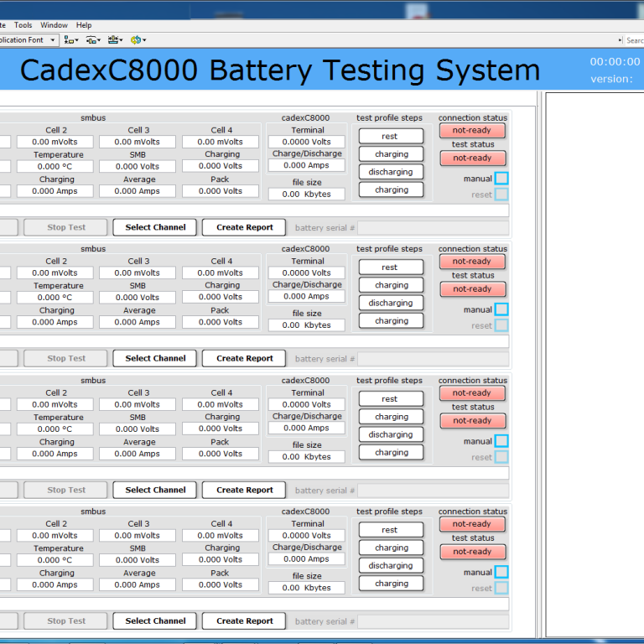The image size is (644, 644).
Task: Click Temperature 0.000 °C value in second channel
Action: pos(55,298)
